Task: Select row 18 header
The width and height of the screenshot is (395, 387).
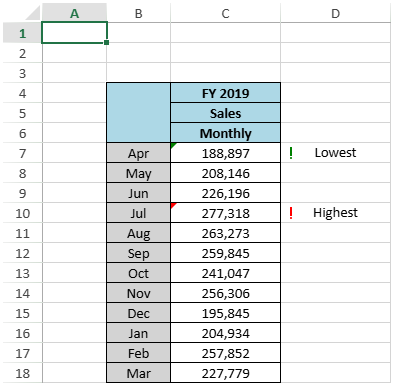Action: click(x=22, y=373)
